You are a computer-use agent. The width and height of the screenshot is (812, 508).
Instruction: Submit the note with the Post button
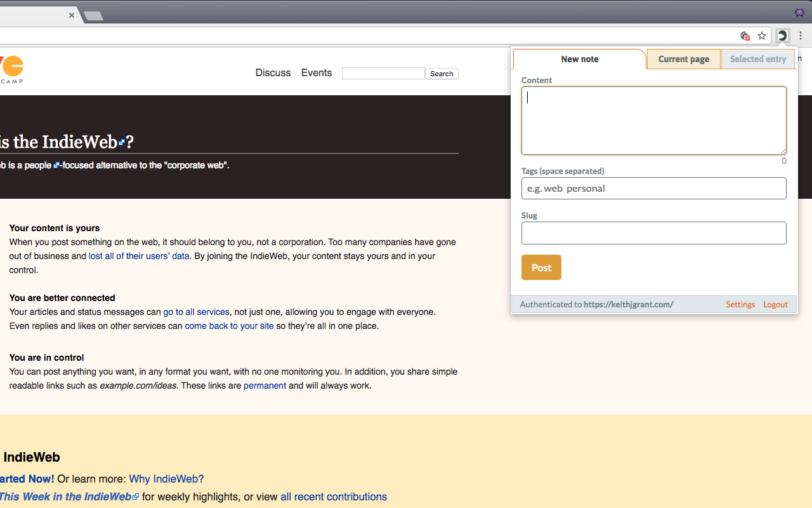pos(541,267)
